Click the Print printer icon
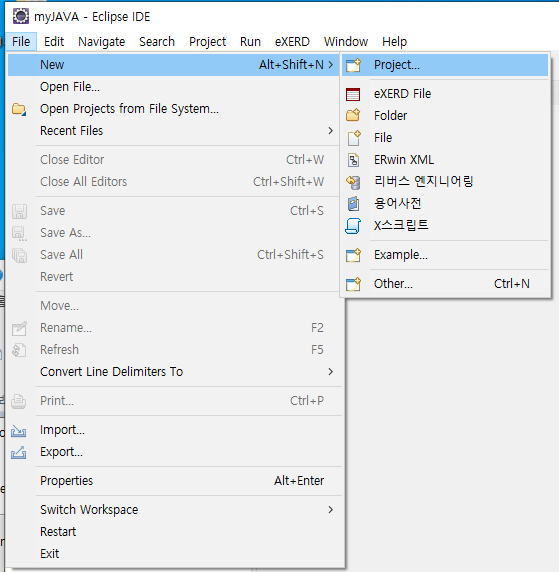The image size is (559, 572). [x=18, y=401]
